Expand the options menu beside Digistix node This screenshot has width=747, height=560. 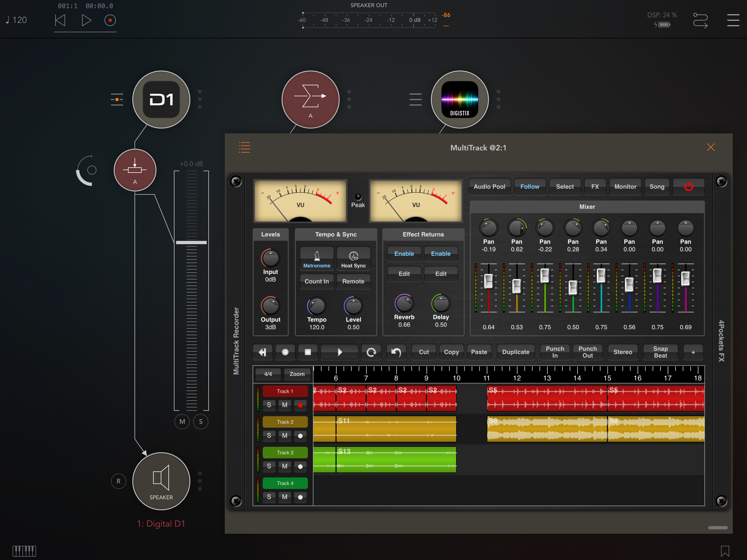498,99
